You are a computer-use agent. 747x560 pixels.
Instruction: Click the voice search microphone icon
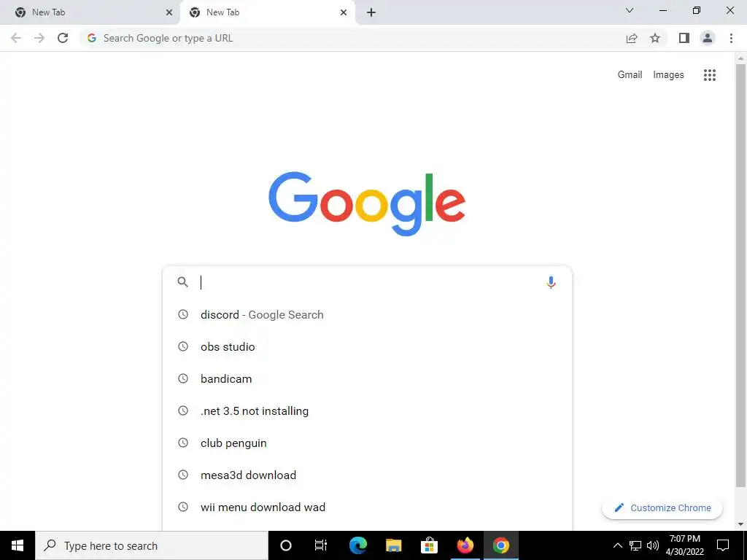tap(551, 282)
